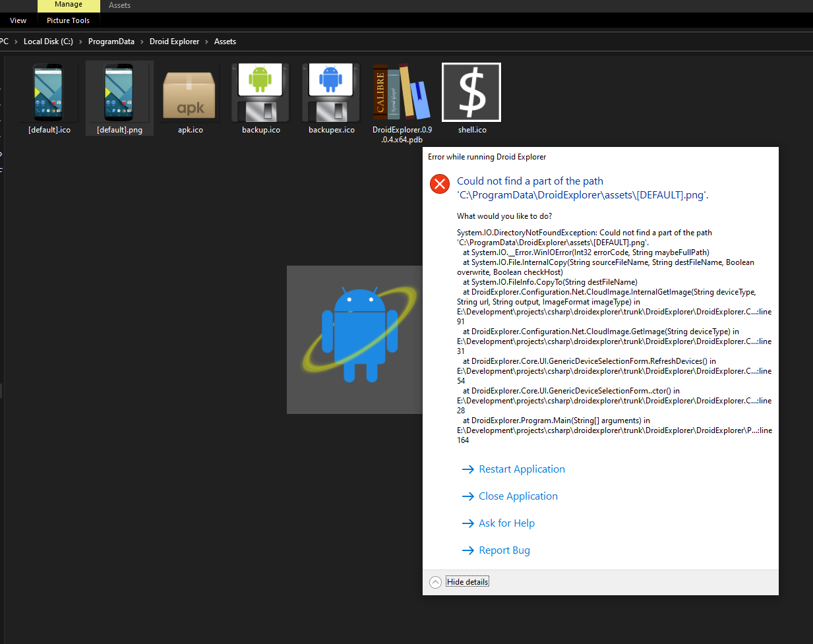Navigate to ProgramData in breadcrumb
813x644 pixels.
(x=111, y=42)
